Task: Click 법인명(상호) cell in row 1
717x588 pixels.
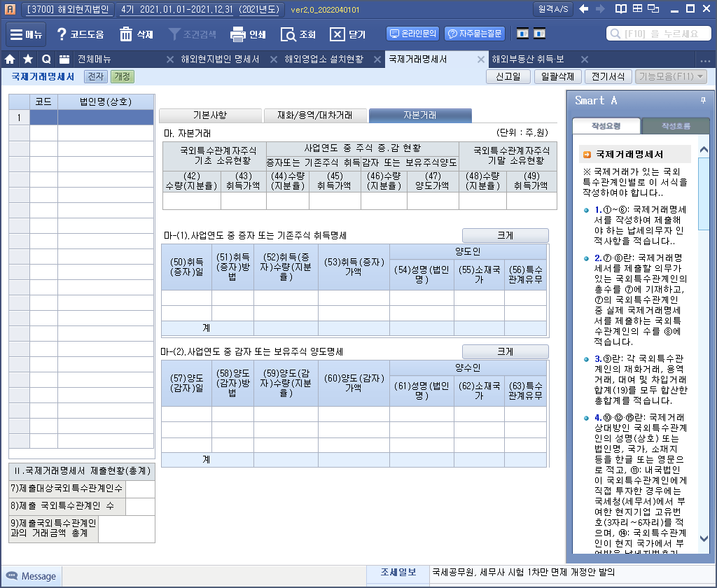Action: coord(106,118)
